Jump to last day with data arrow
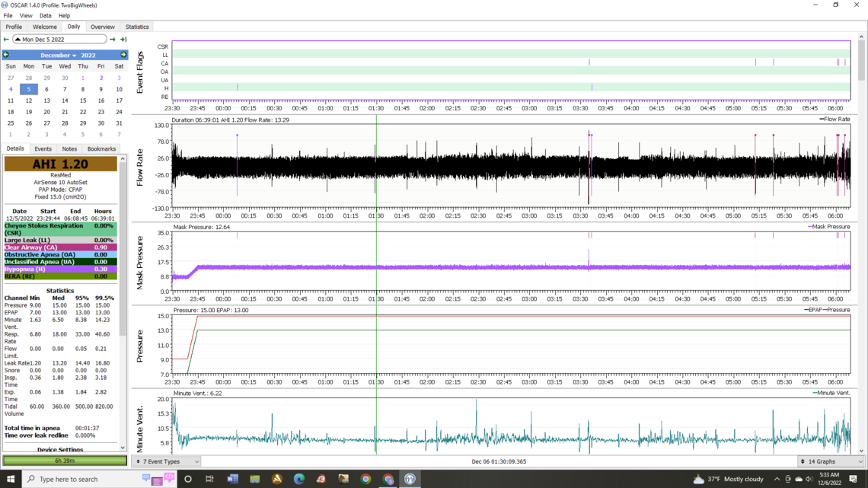868x488 pixels. 123,40
